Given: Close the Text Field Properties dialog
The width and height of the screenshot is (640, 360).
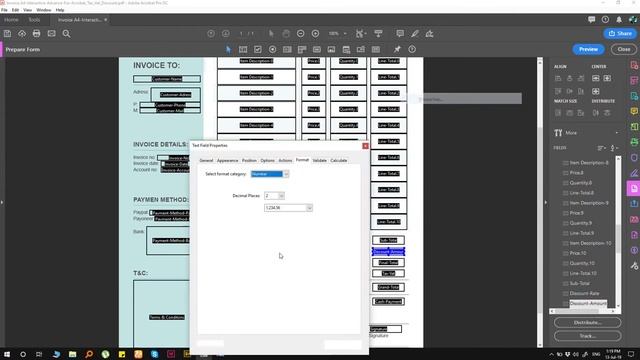Looking at the screenshot, I should point(365,146).
